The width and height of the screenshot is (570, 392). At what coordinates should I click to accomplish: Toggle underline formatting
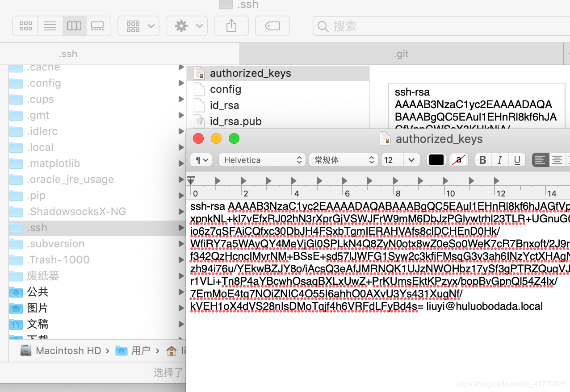[517, 160]
